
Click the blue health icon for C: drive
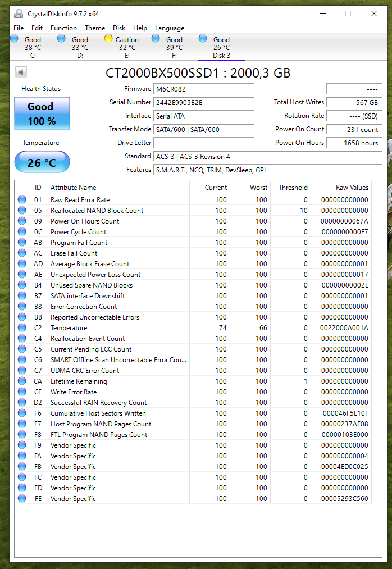(15, 38)
